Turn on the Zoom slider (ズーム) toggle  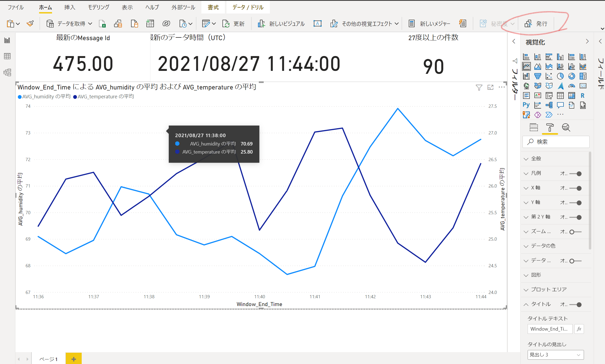click(576, 232)
